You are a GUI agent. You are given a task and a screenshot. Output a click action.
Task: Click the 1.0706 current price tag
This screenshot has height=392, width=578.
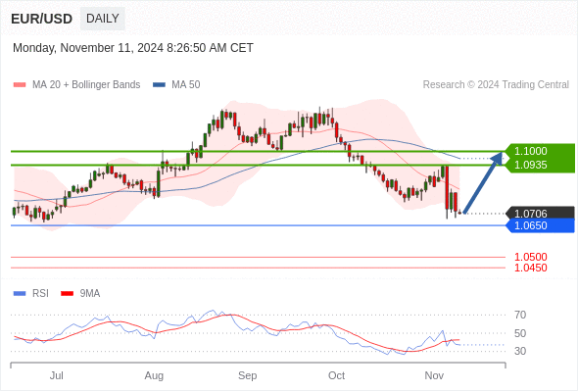540,213
